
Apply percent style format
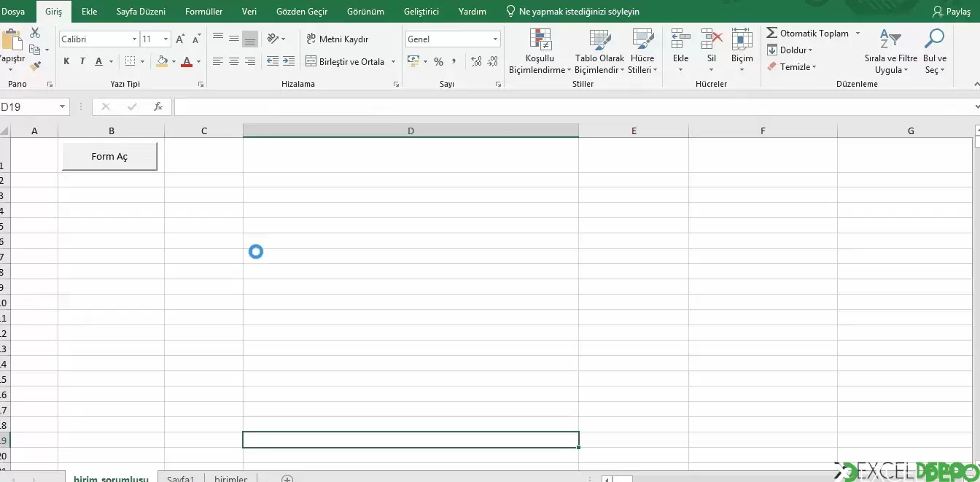(438, 61)
